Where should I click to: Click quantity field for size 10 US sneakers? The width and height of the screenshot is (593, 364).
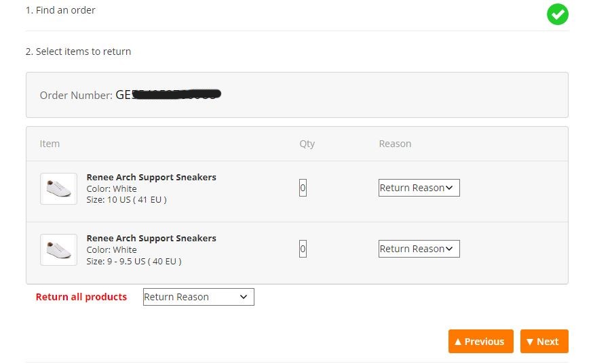pyautogui.click(x=303, y=188)
